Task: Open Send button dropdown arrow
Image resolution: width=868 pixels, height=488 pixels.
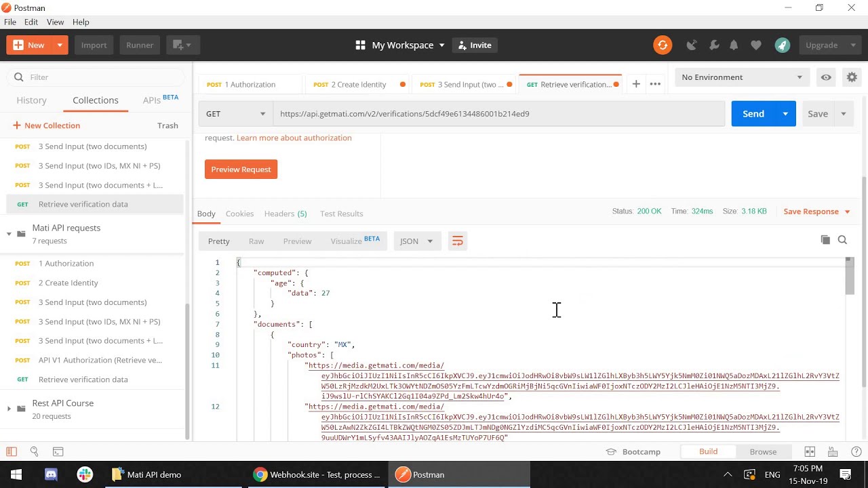Action: (785, 114)
